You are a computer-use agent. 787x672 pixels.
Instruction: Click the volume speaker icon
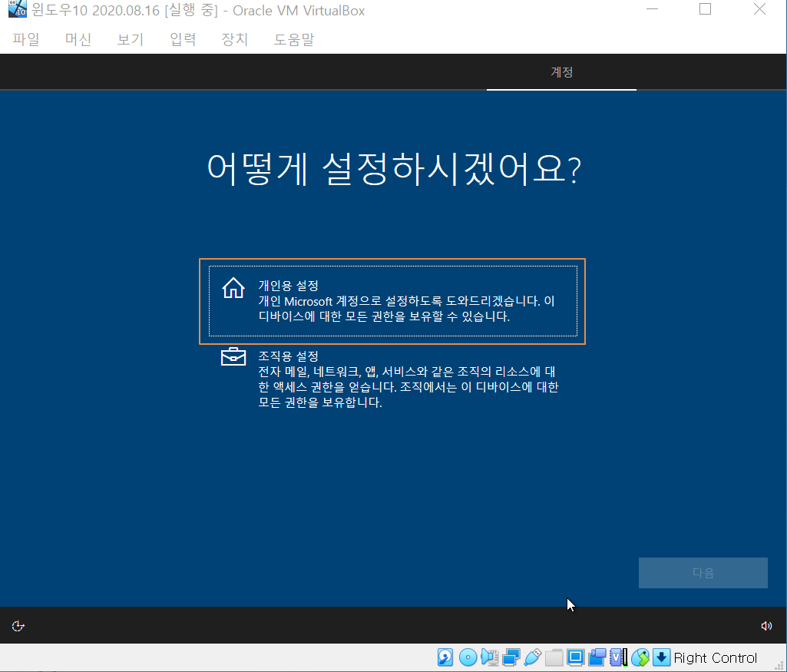[766, 626]
